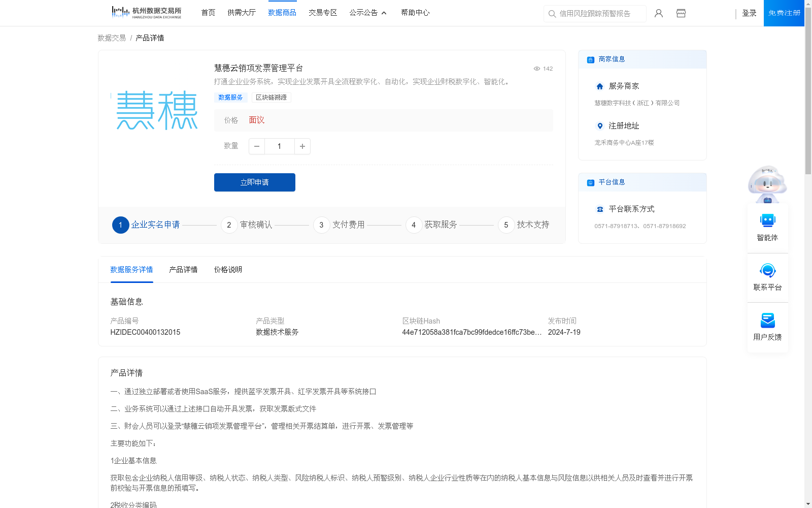Open the store icon in the header
Image resolution: width=812 pixels, height=508 pixels.
click(x=681, y=13)
